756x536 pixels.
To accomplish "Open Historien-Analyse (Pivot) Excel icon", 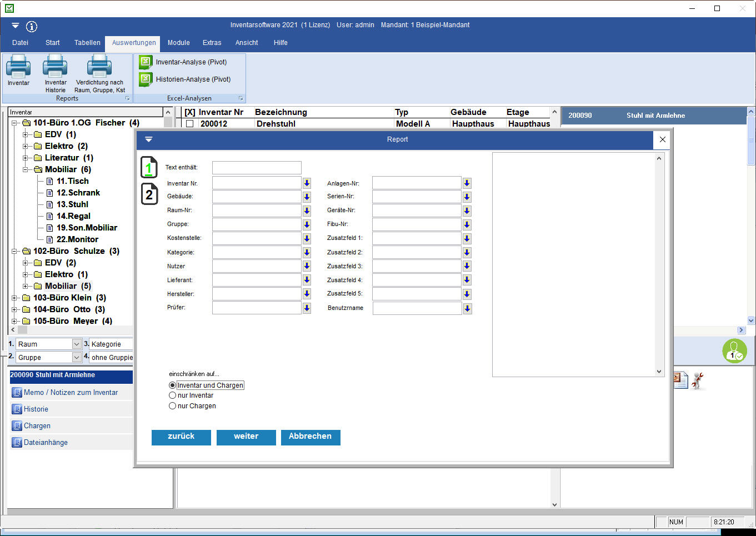I will tap(146, 79).
